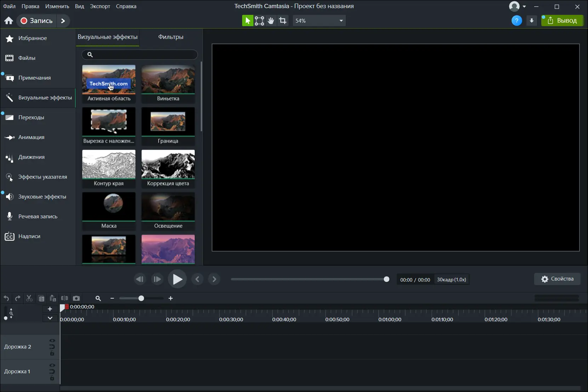The width and height of the screenshot is (588, 392).
Task: Open the Экспорт menu
Action: [100, 6]
